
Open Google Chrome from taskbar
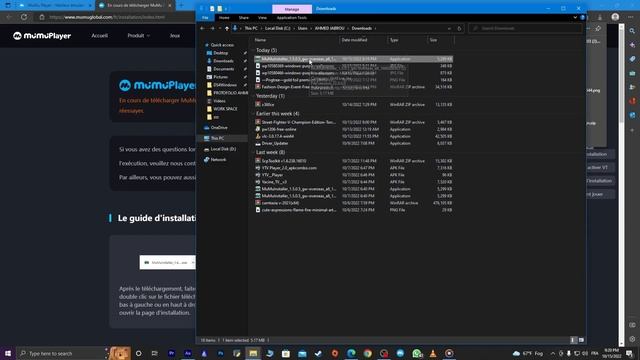pyautogui.click(x=368, y=353)
